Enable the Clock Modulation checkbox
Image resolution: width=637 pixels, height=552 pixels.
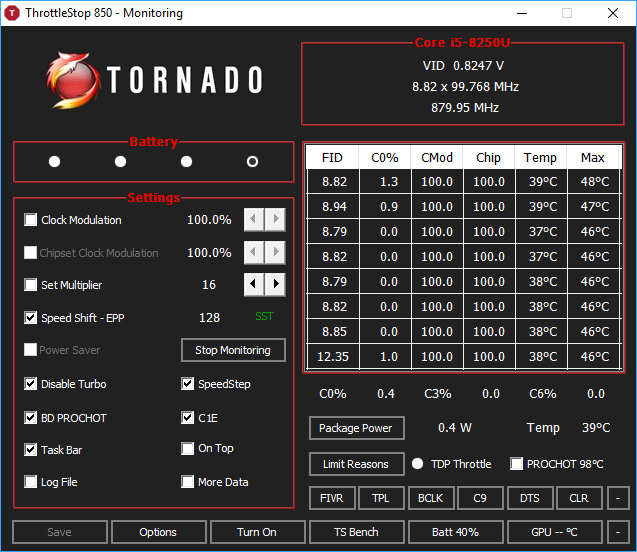(30, 220)
